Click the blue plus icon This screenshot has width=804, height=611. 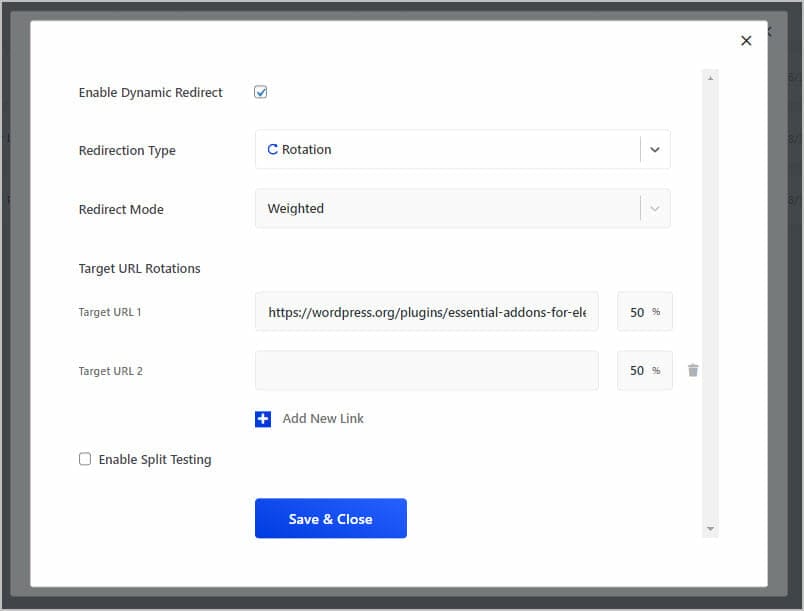click(x=263, y=419)
